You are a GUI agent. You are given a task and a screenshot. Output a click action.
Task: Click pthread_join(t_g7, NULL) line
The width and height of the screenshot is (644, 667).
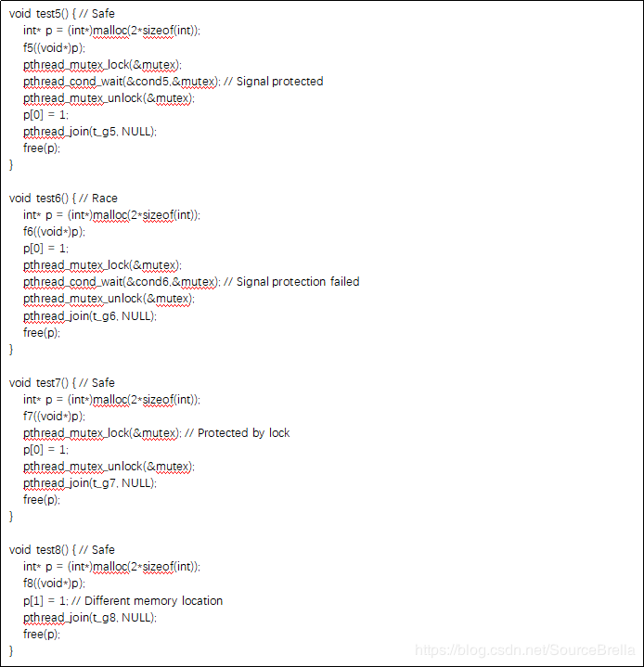[x=90, y=482]
